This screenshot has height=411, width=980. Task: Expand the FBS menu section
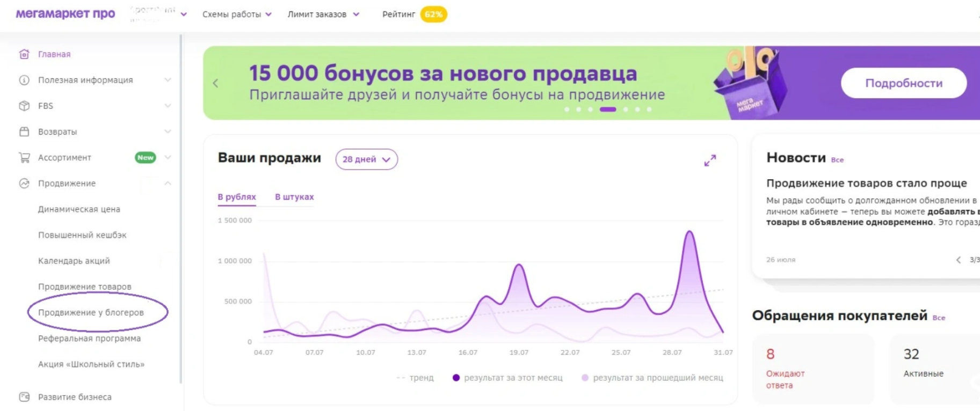168,106
